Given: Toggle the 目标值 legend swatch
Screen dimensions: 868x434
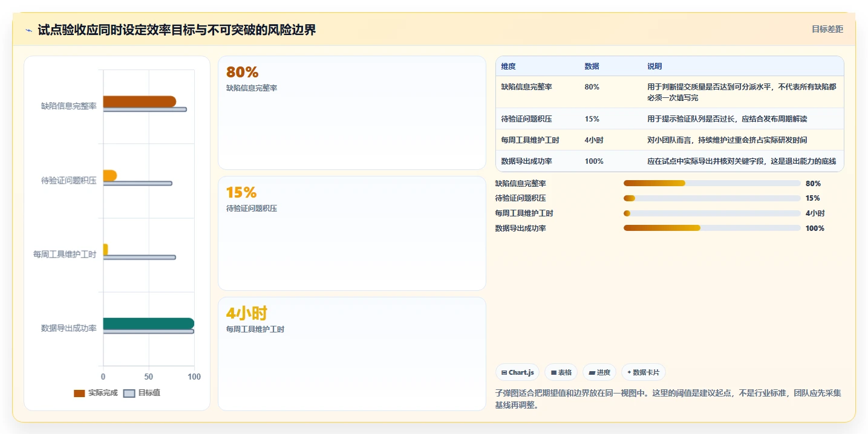Looking at the screenshot, I should click(x=129, y=394).
